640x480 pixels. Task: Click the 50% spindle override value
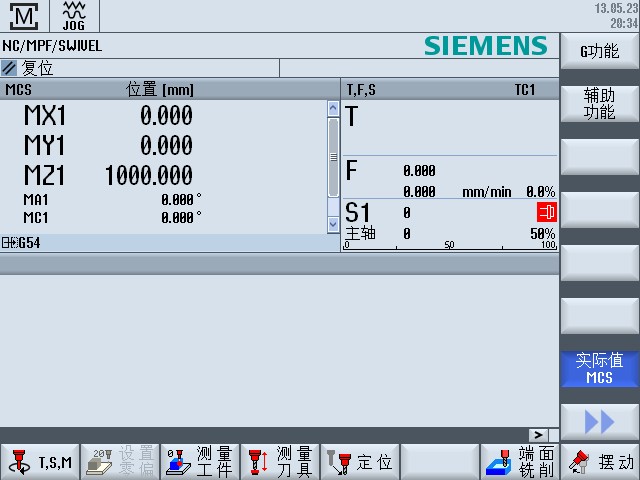(x=542, y=234)
